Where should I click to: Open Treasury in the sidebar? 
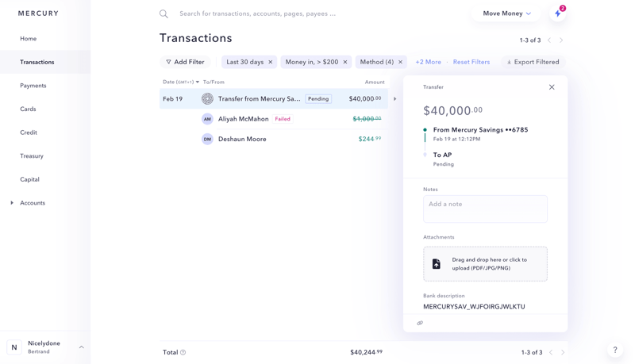pos(32,155)
